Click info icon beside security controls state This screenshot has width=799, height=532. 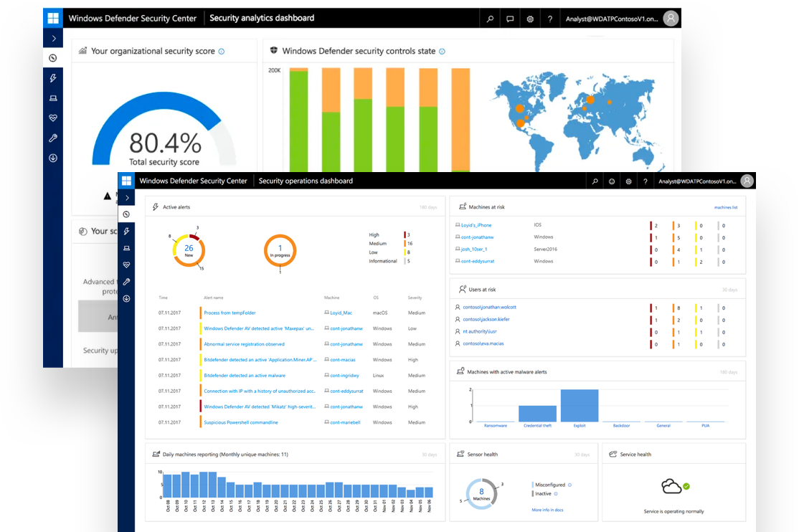[x=442, y=52]
